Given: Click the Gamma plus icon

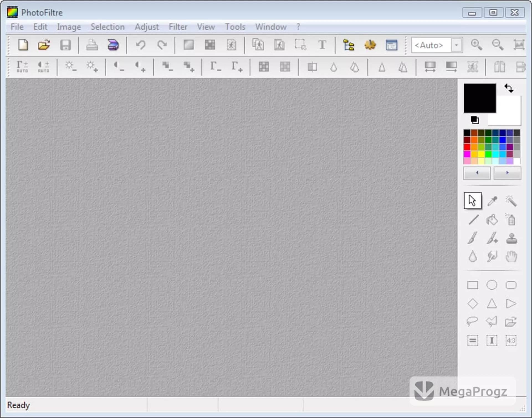Looking at the screenshot, I should [x=237, y=67].
